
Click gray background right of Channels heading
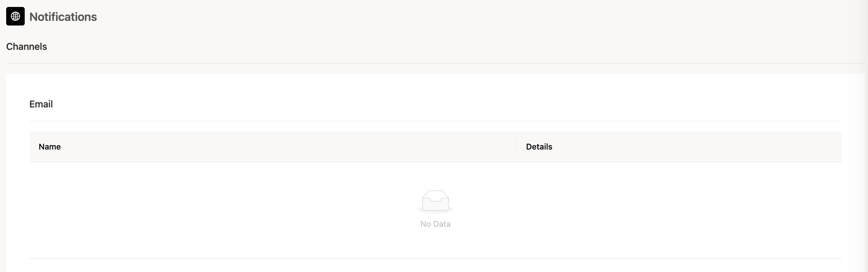[x=456, y=46]
